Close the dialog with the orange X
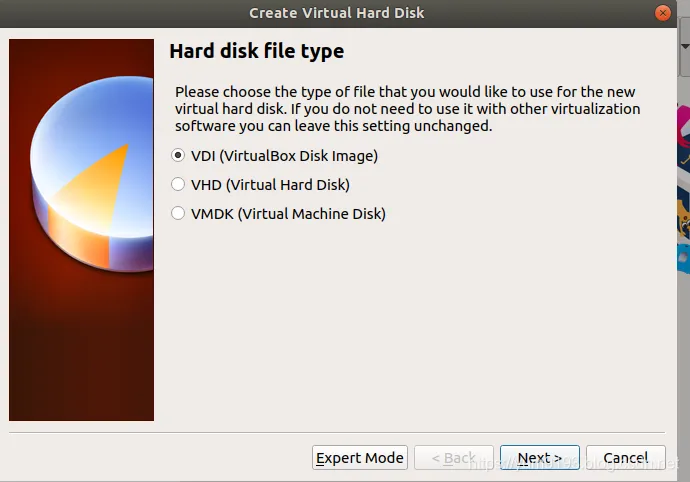690x482 pixels. (664, 13)
